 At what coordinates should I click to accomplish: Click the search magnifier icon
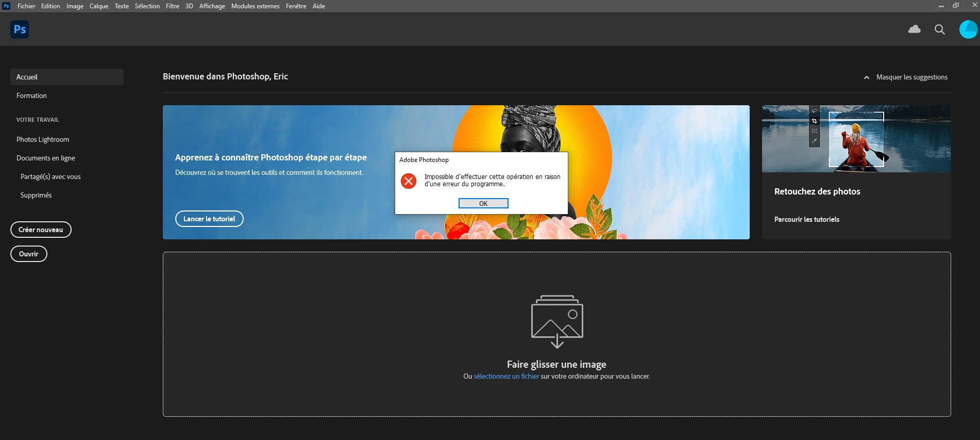(940, 29)
